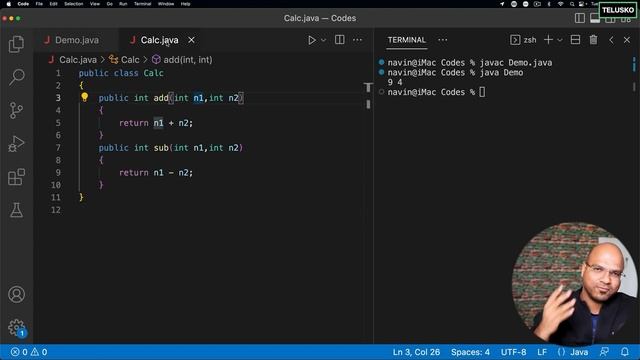Expand the new terminal launch profile dropdown
This screenshot has height=360, width=640.
click(560, 40)
